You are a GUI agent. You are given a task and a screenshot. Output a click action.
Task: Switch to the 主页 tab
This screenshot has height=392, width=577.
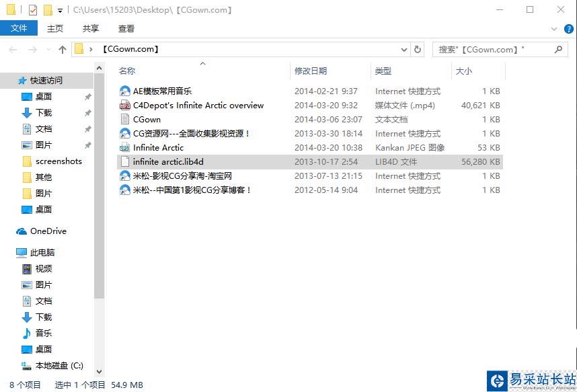(55, 28)
